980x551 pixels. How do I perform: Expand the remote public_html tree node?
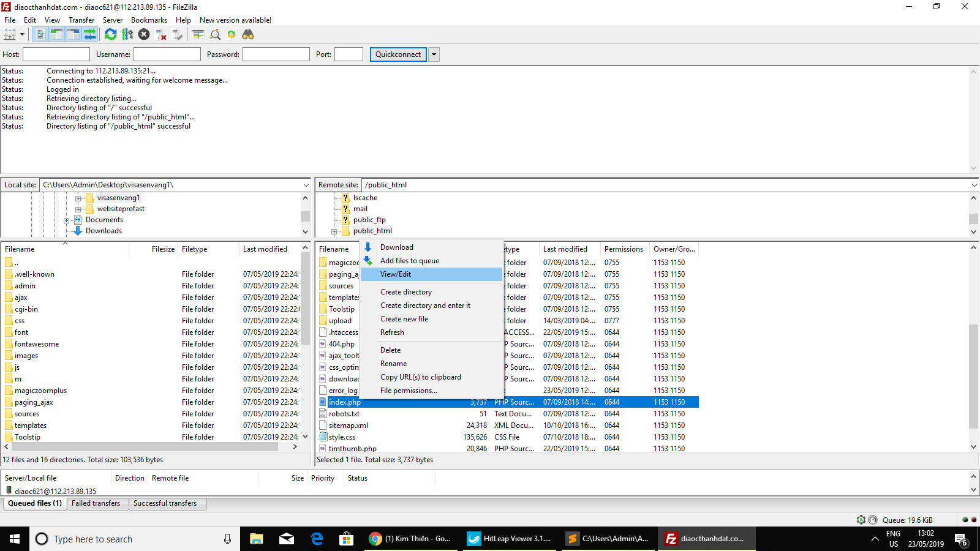[x=334, y=231]
